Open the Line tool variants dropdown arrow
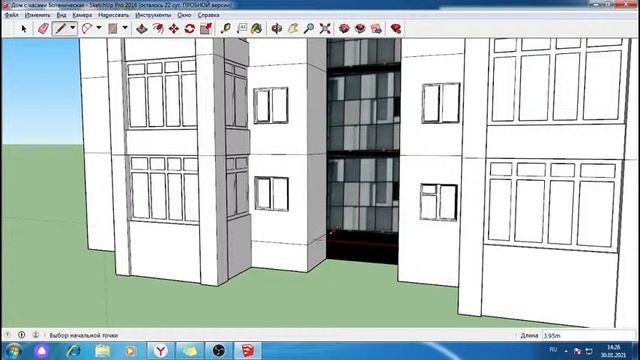 click(x=73, y=28)
